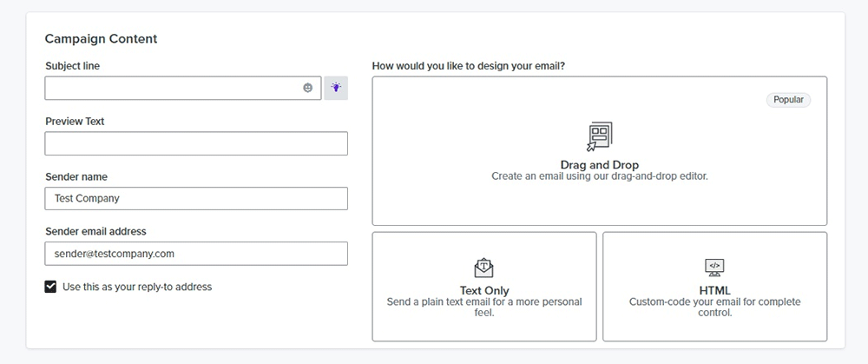Screen dimensions: 868x364
Task: Select the Sender name field
Action: coord(196,198)
